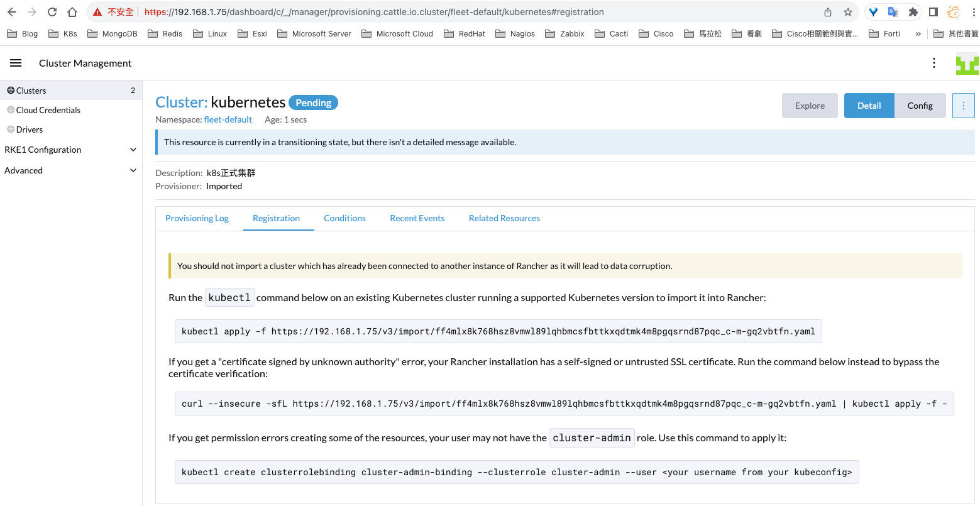Copy the curl --insecure import command
This screenshot has width=980, height=506.
click(564, 404)
